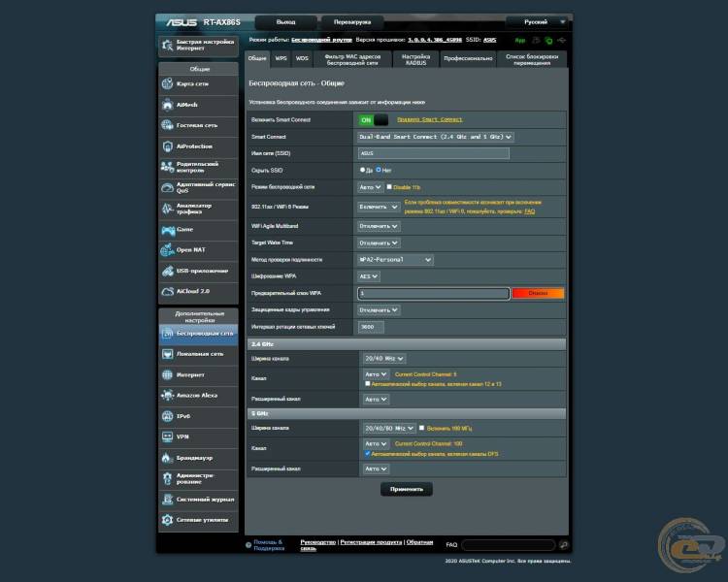Open 5 GHz Канал Авто dropdown

(x=376, y=443)
